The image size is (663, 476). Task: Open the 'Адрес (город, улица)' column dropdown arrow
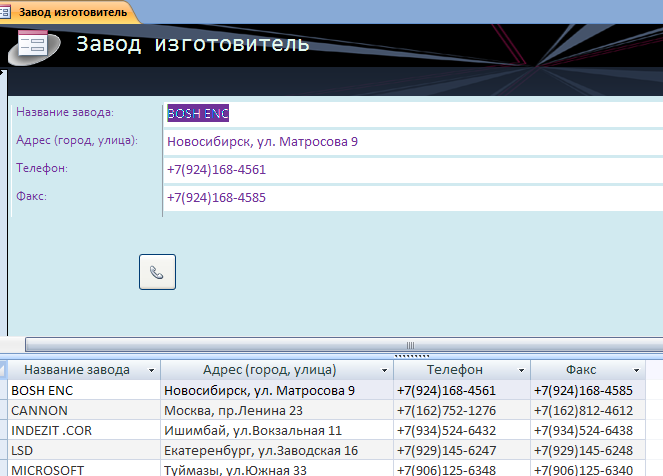tap(384, 370)
